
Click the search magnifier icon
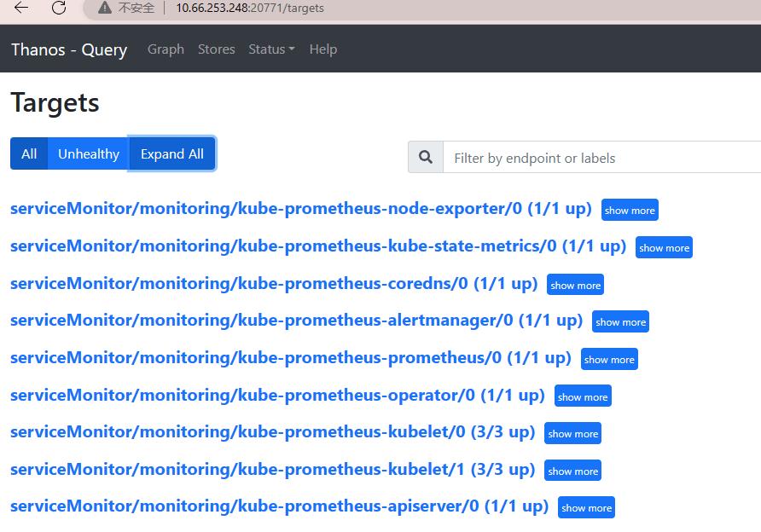[426, 158]
